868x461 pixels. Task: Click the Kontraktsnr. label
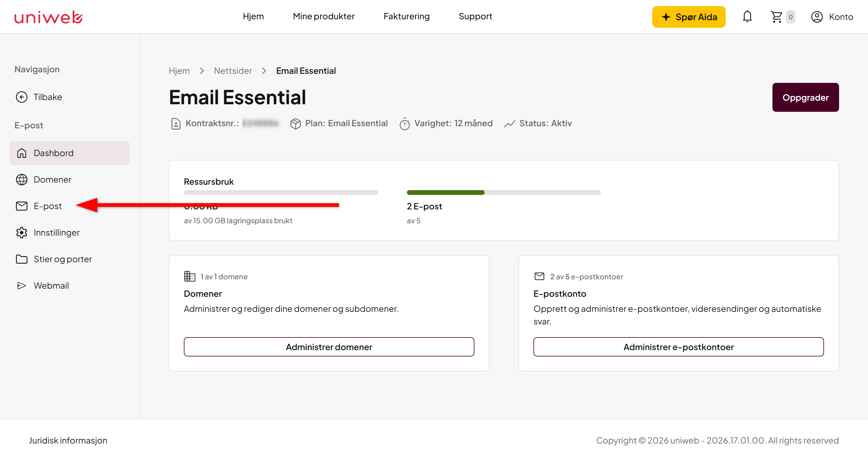click(212, 123)
